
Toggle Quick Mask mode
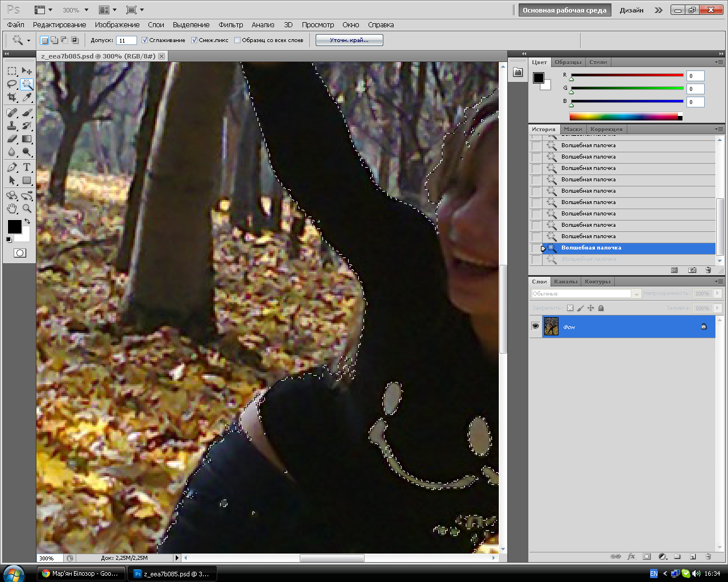click(20, 253)
